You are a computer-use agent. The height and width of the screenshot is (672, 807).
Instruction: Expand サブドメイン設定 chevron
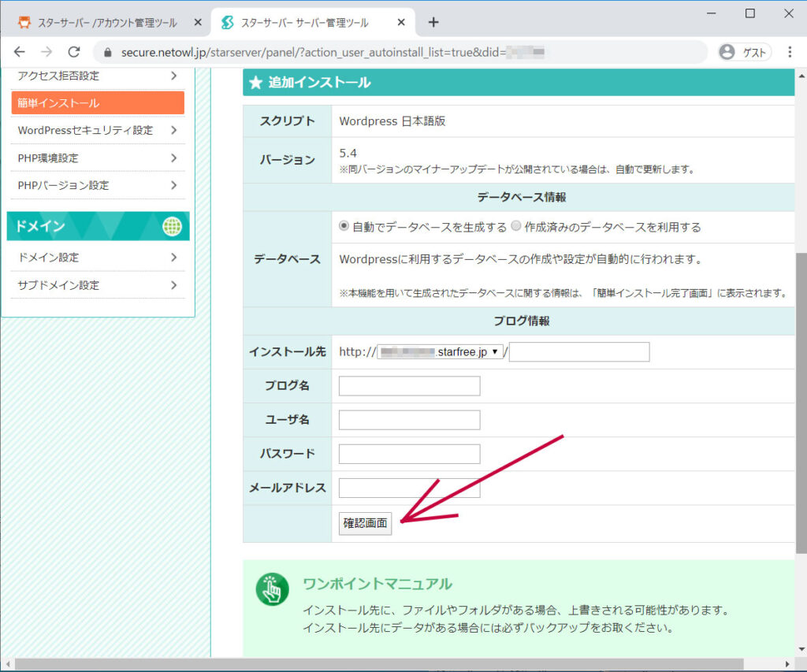tap(174, 285)
